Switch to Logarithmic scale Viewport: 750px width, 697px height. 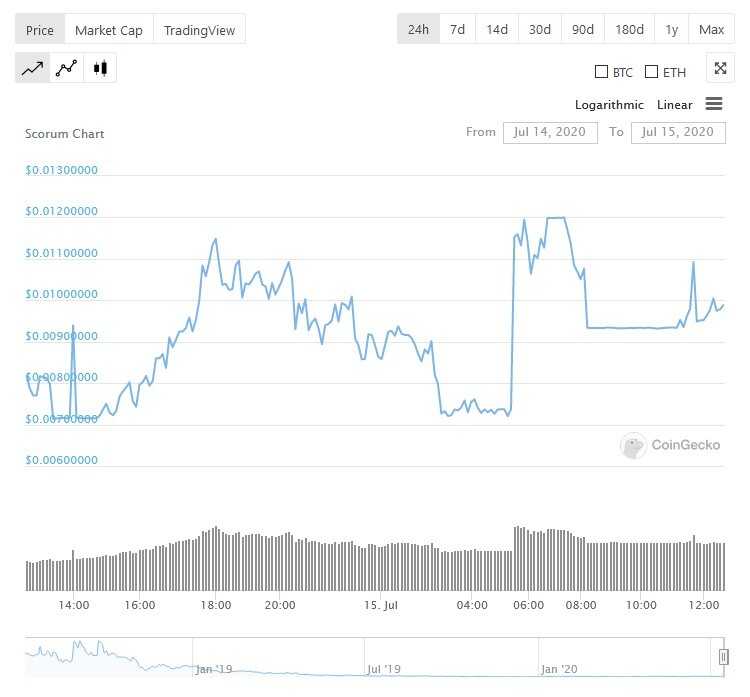pos(609,105)
